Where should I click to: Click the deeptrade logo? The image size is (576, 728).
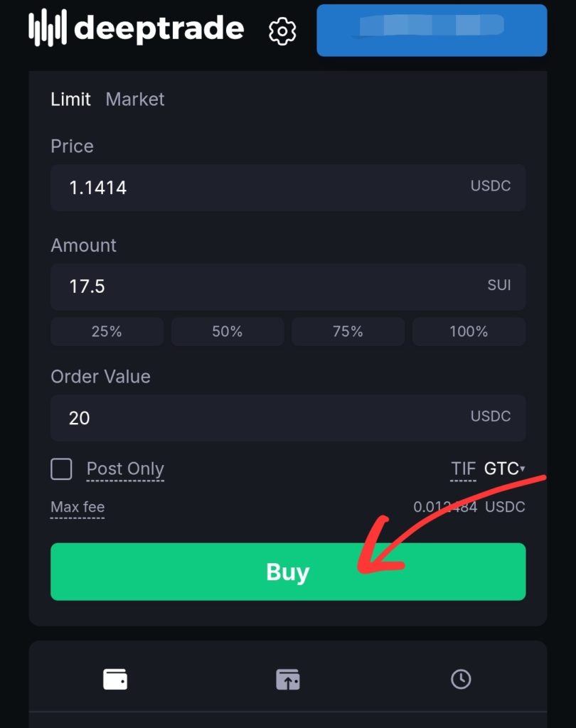tap(137, 29)
